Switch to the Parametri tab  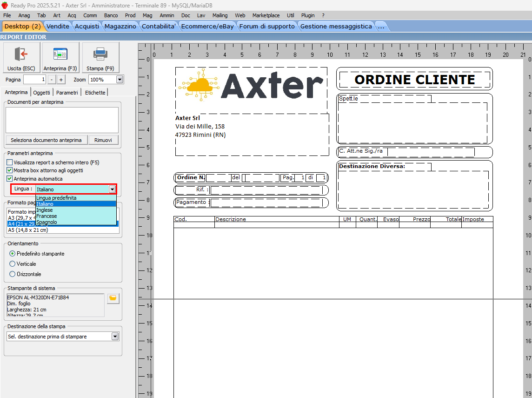coord(67,92)
